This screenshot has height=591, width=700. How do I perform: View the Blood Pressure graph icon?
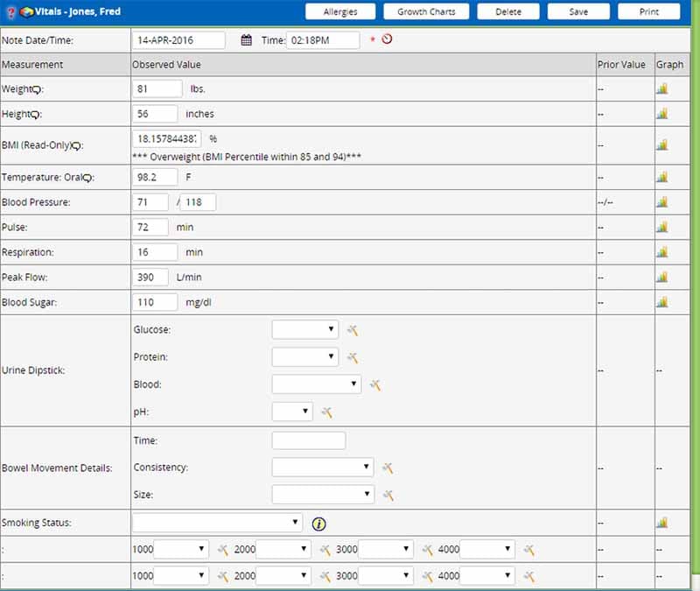tap(661, 202)
